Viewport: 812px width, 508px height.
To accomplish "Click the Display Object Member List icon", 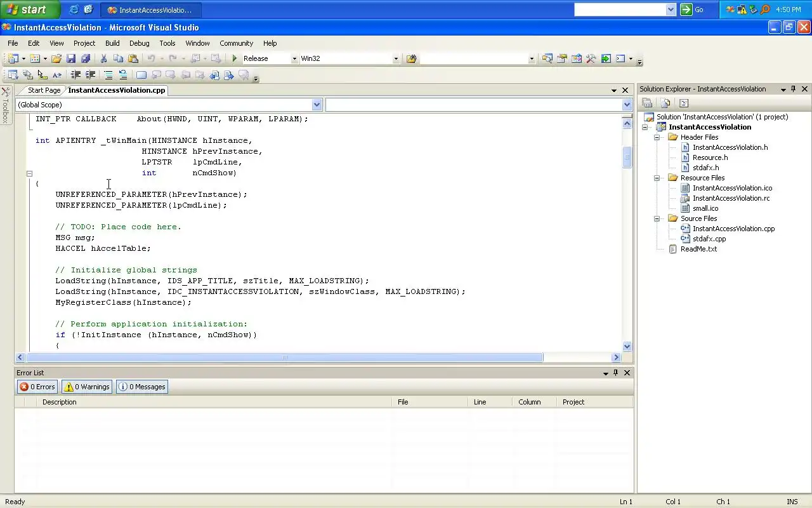I will pyautogui.click(x=13, y=75).
